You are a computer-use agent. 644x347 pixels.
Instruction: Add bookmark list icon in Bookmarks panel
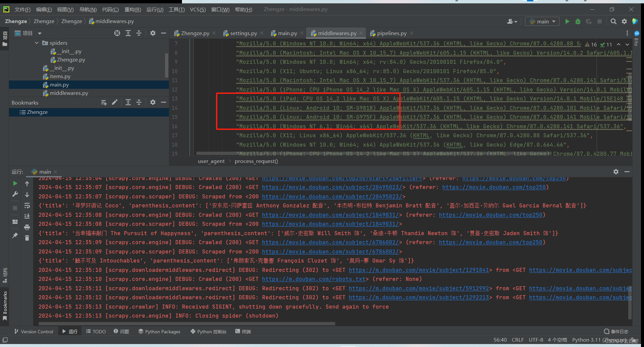coord(104,103)
